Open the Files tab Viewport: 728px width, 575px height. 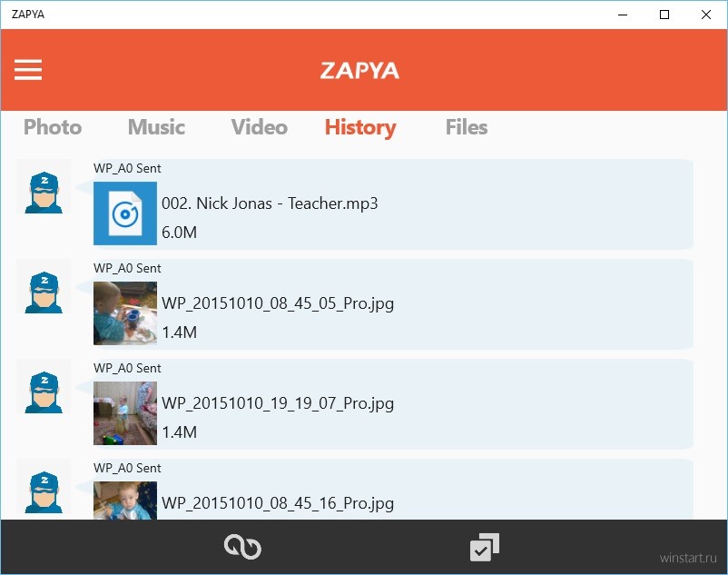(467, 127)
